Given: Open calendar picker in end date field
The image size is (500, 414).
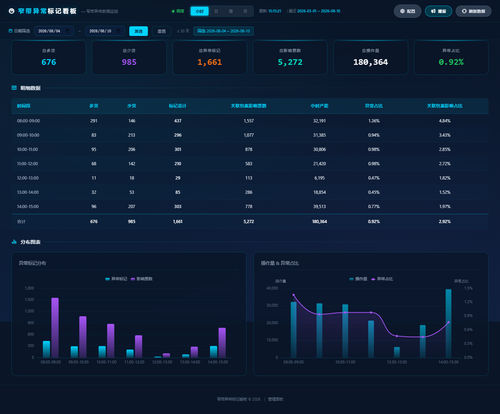Looking at the screenshot, I should pos(119,31).
